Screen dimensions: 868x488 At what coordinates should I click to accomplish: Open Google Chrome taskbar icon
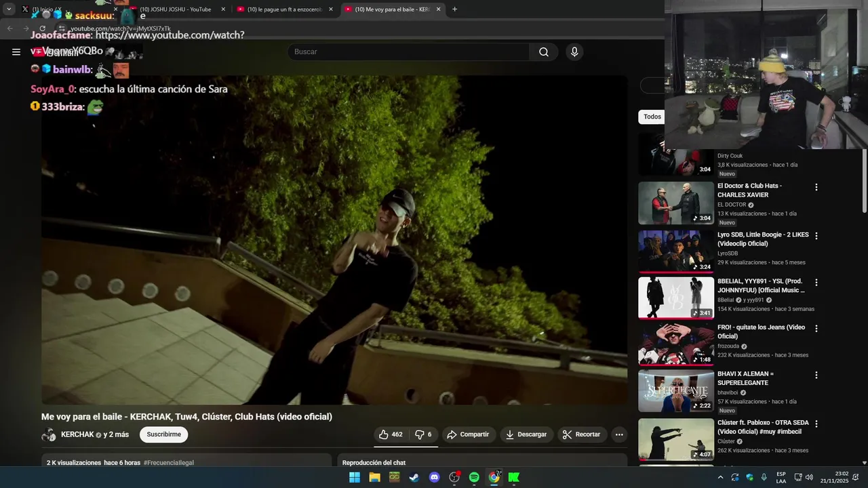click(x=494, y=477)
